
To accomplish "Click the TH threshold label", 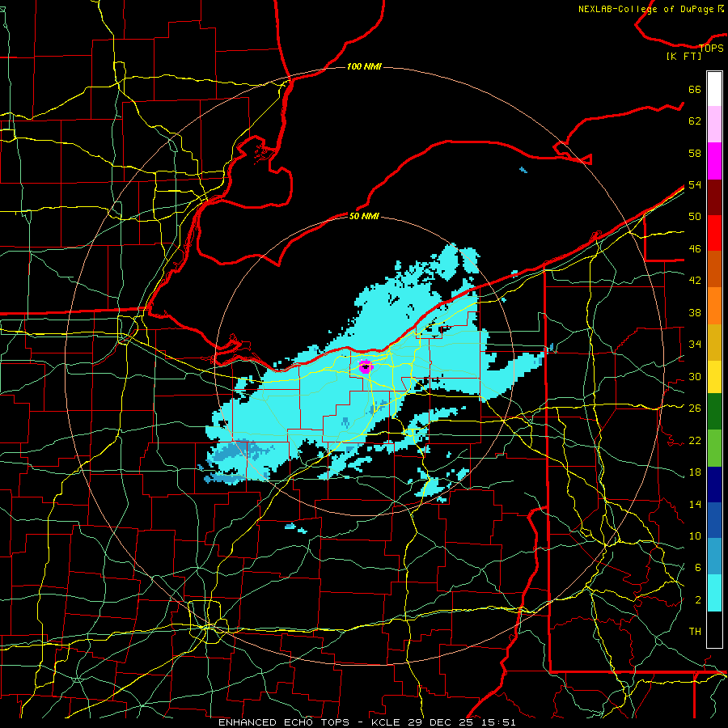I will point(695,632).
